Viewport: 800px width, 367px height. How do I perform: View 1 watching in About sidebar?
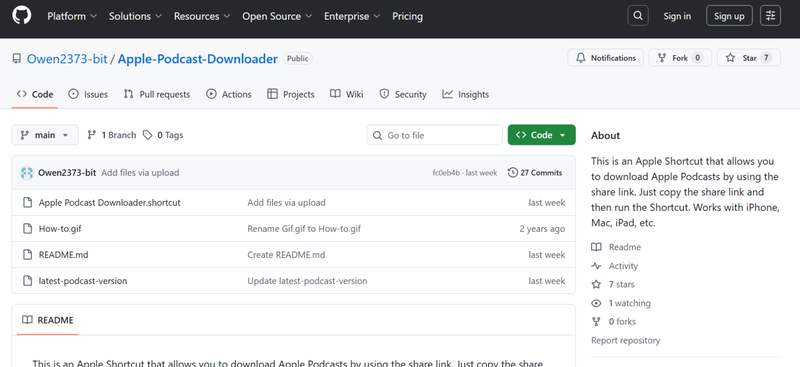tap(621, 303)
